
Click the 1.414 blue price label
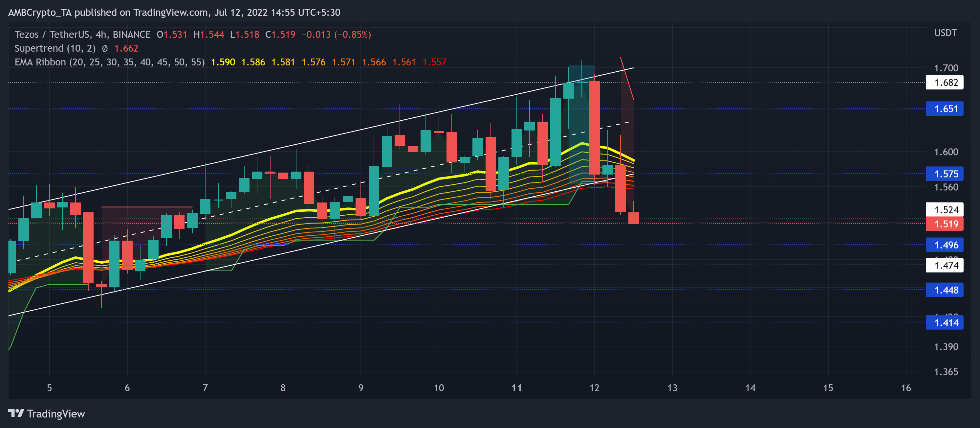tap(944, 322)
